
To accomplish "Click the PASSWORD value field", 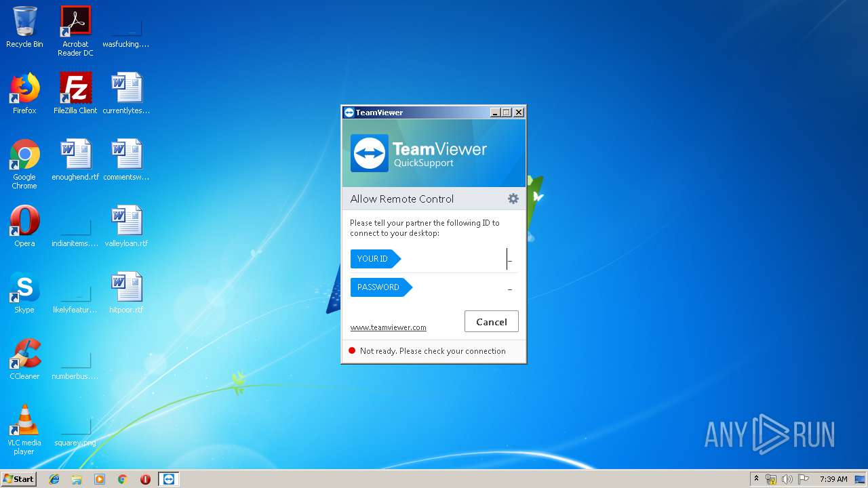I will (465, 287).
